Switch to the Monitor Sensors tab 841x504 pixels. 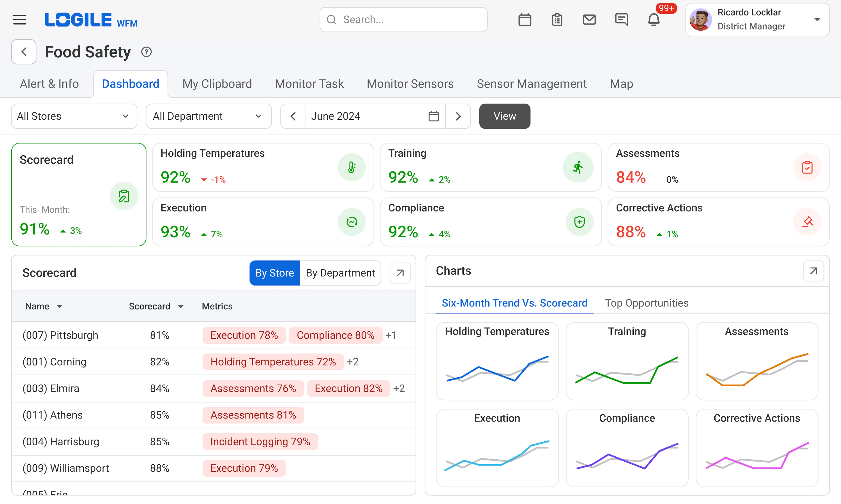[x=410, y=84]
